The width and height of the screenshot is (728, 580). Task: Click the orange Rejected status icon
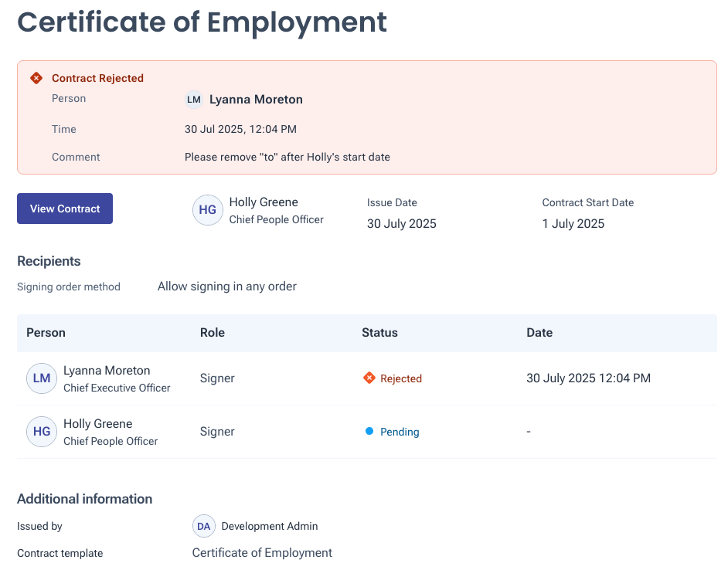click(369, 378)
